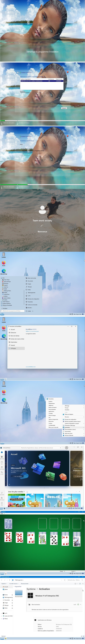Open the www.startallback.com link

coord(31,367)
